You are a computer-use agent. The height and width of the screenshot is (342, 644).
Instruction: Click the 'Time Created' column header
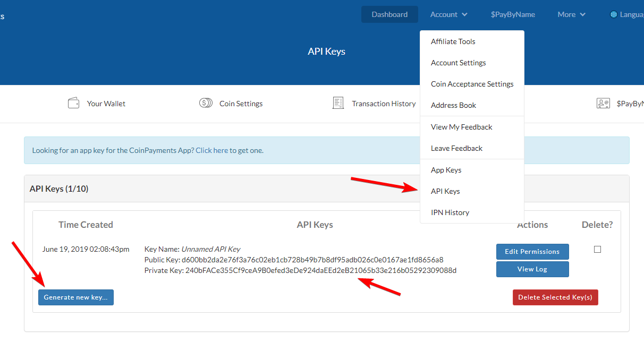[86, 225]
